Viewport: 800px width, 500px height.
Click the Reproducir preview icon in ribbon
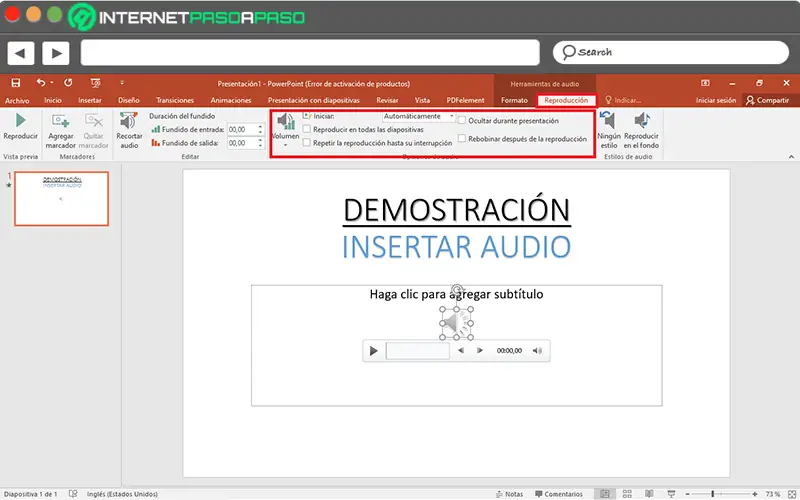point(20,122)
